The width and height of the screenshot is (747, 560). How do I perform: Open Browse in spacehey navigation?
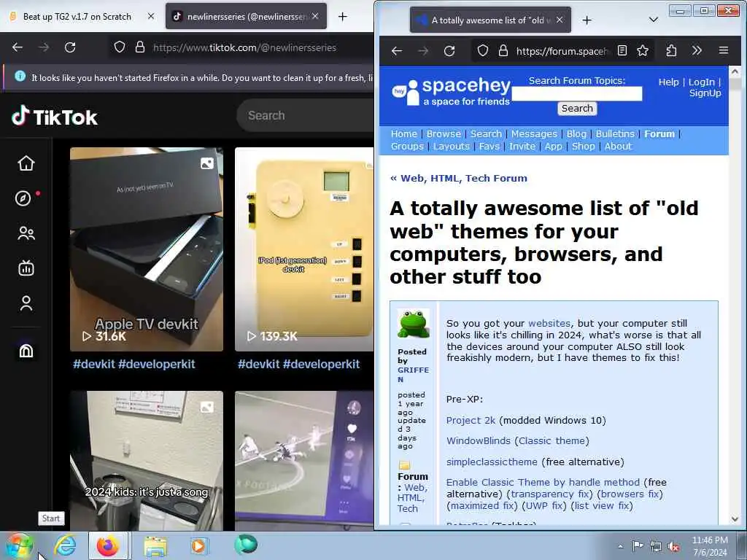pyautogui.click(x=444, y=134)
